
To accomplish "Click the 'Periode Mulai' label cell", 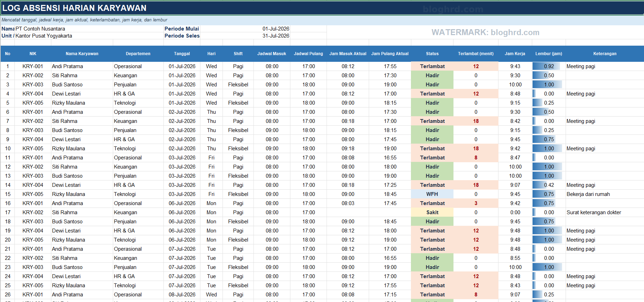I will [182, 29].
